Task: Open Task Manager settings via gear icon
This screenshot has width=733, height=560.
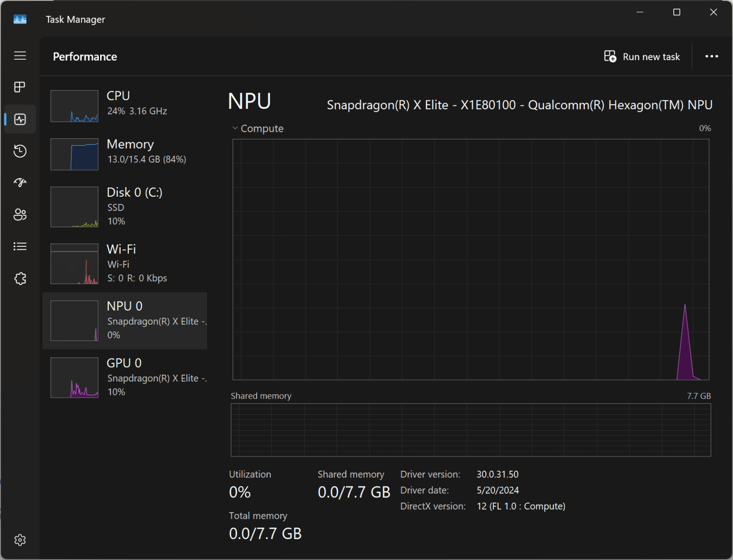Action: click(x=20, y=540)
